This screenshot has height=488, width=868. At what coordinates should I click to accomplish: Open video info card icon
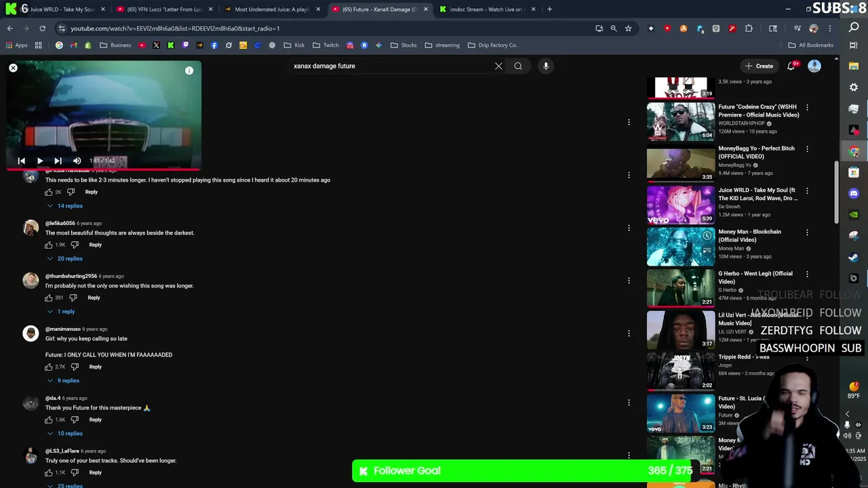(189, 70)
